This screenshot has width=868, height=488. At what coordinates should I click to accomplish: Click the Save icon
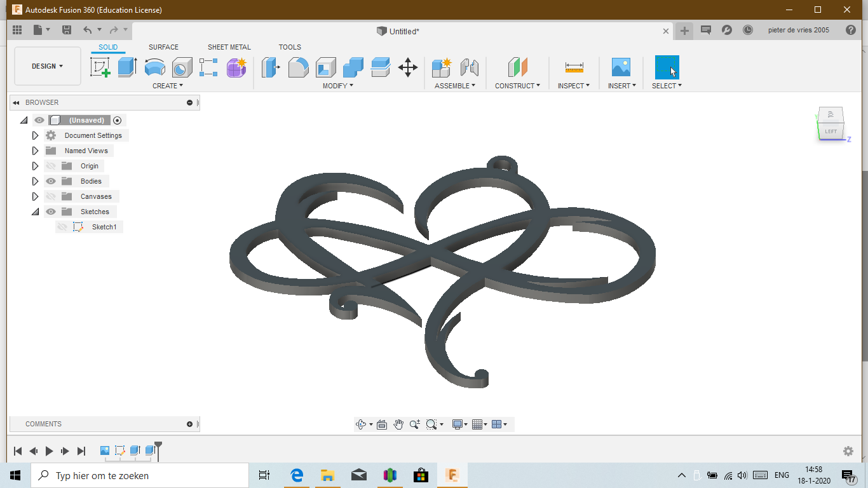[67, 30]
